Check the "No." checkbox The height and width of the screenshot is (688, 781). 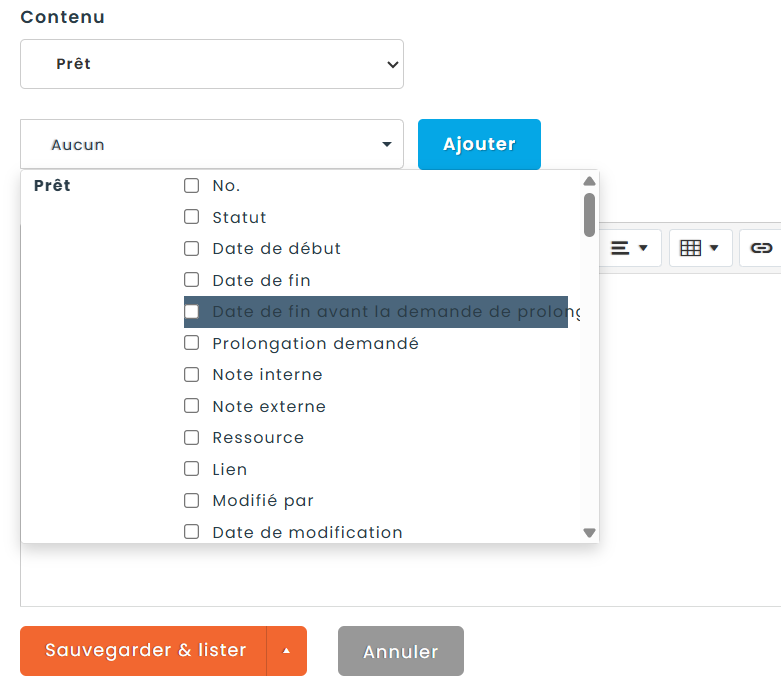192,186
